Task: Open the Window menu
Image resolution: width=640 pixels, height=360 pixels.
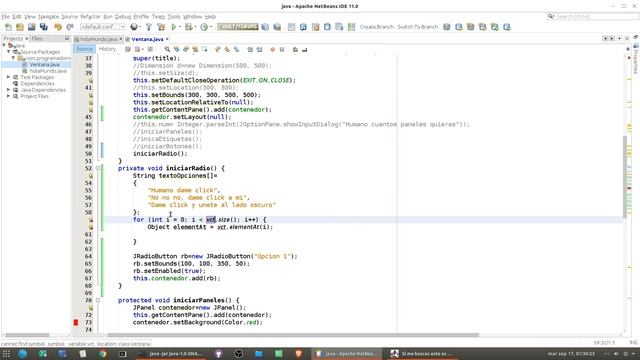Action: pos(192,17)
